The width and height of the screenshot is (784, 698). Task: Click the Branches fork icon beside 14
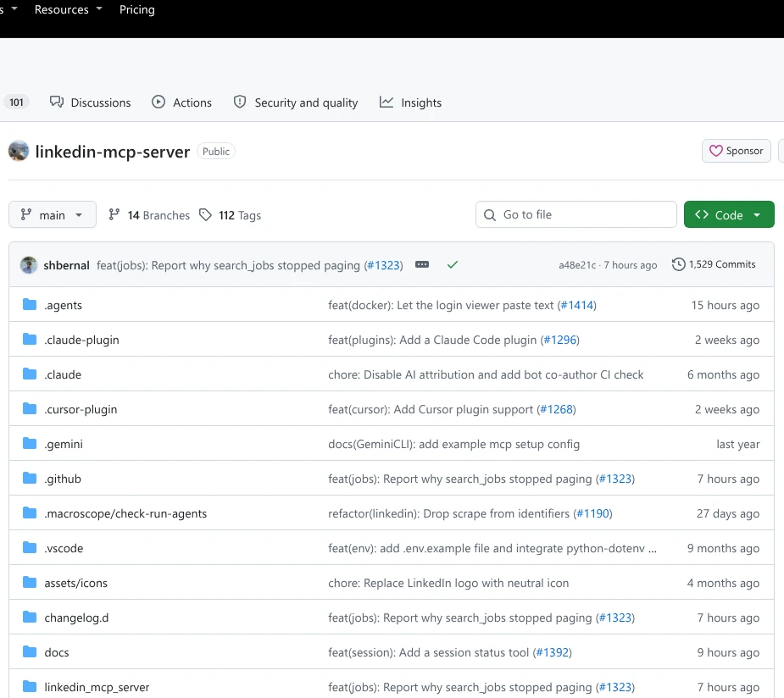pos(114,214)
